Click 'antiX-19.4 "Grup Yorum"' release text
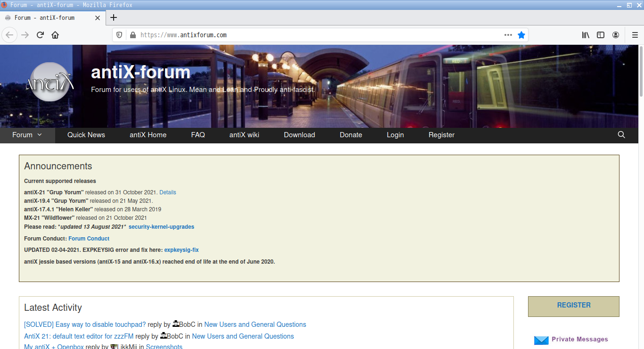Screen dimensions: 644x349 tap(56, 201)
